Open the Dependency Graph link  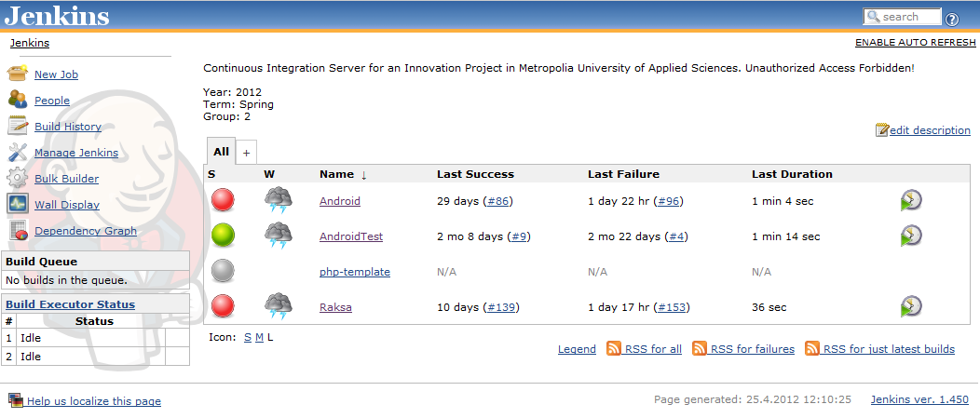pyautogui.click(x=86, y=231)
